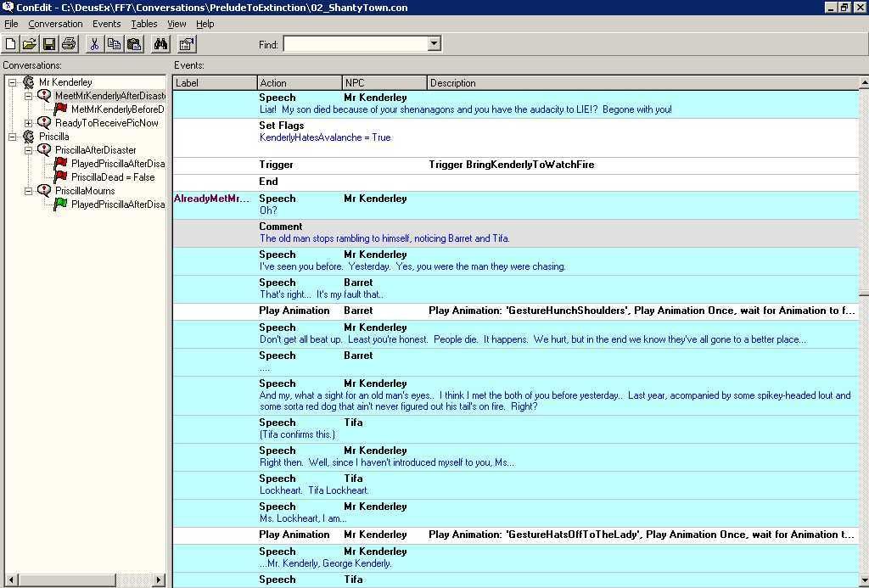Open the Help menu
Viewport: 869px width, 588px height.
click(x=205, y=24)
